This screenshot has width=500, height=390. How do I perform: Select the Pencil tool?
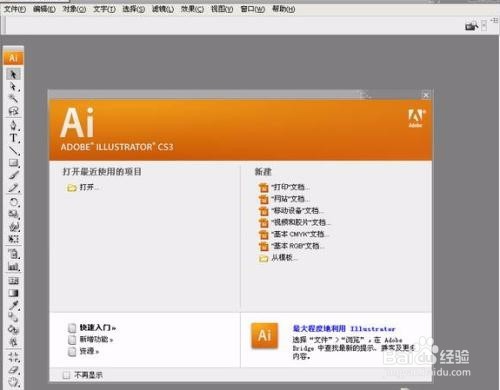13,188
